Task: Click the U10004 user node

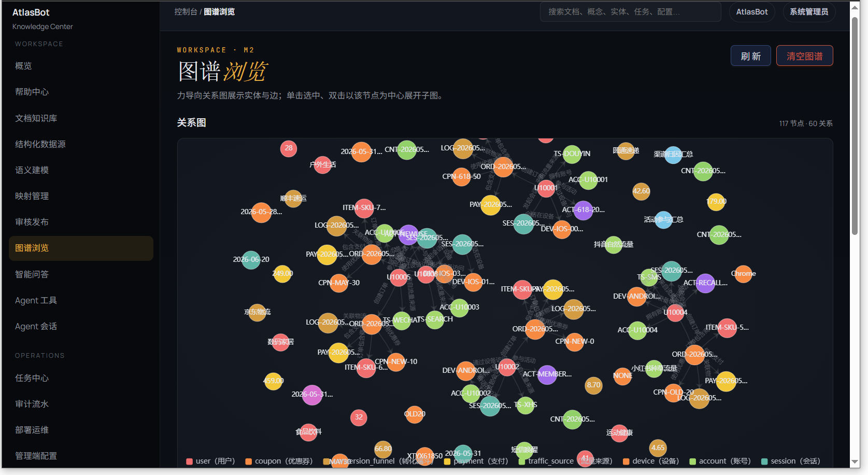Action: point(675,312)
